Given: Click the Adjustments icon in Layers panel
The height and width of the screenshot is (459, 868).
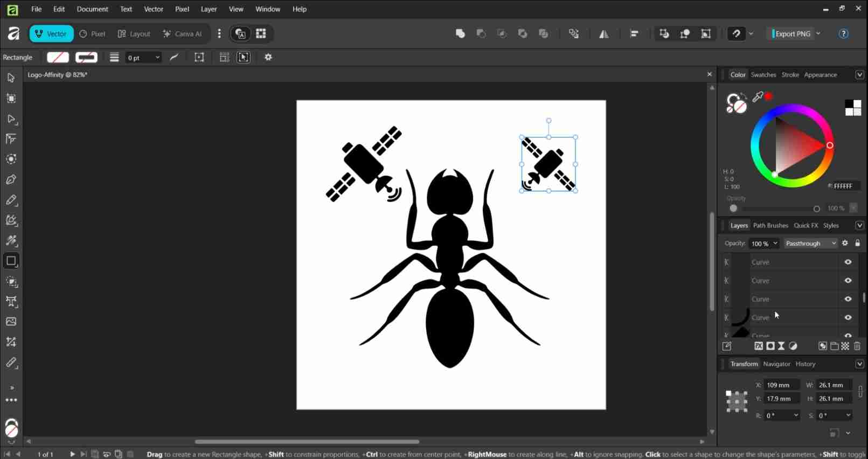Looking at the screenshot, I should coord(793,346).
